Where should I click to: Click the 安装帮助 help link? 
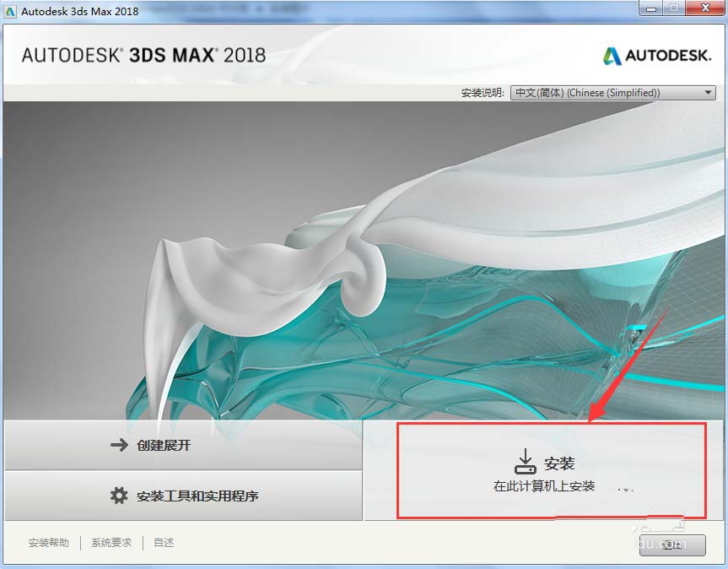49,543
